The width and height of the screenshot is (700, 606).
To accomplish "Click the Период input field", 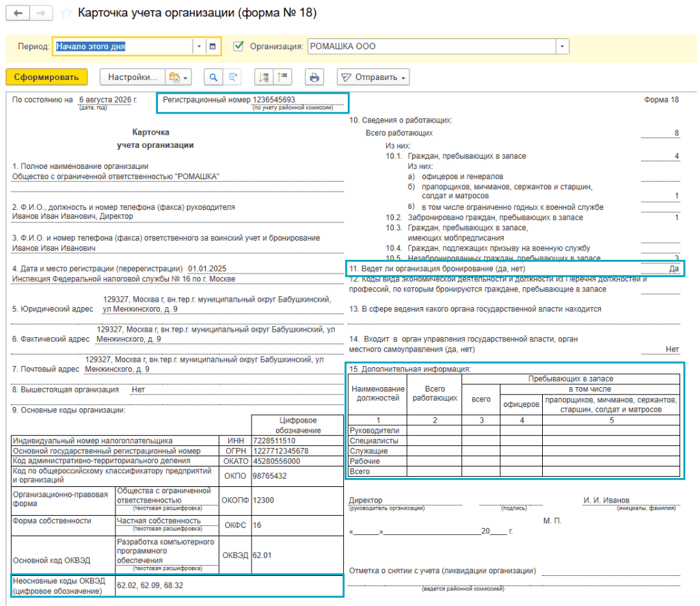I will (x=123, y=47).
